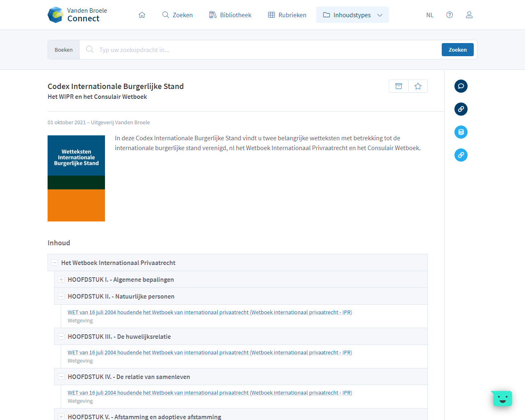Click the Wetgeving label under Hoofdstuk II

click(80, 321)
